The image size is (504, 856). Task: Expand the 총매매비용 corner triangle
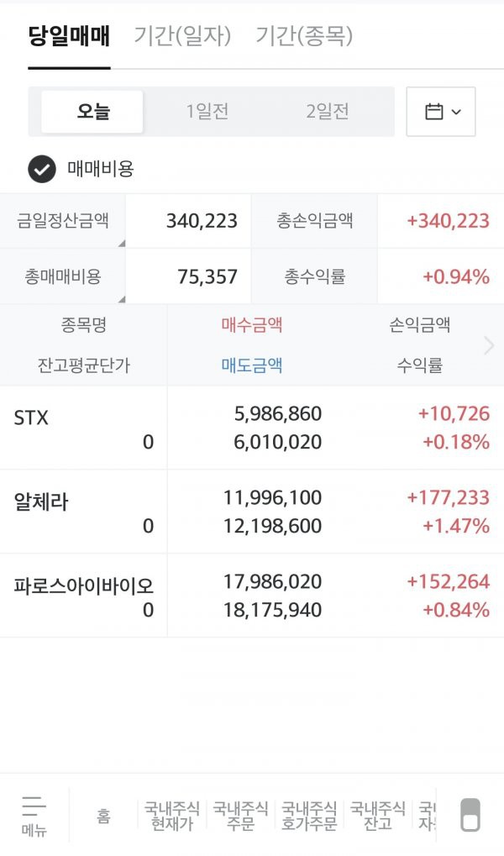click(122, 298)
